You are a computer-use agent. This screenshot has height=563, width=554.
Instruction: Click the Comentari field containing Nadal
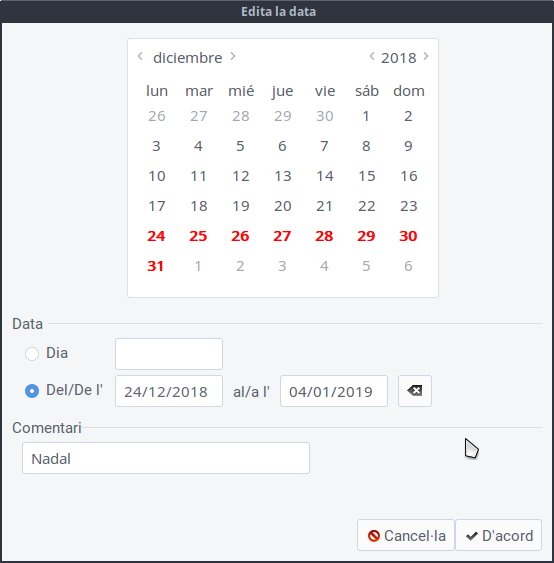click(x=166, y=458)
